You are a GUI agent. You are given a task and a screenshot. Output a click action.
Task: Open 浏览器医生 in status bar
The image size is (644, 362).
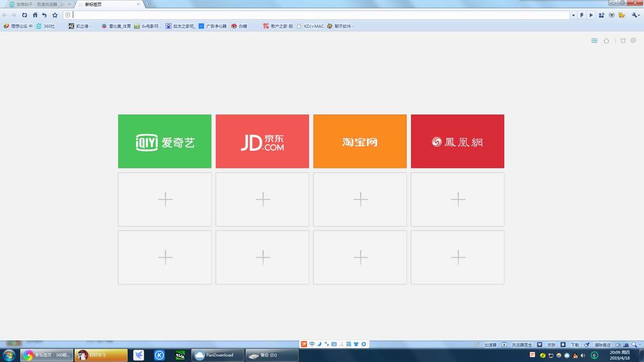[522, 345]
